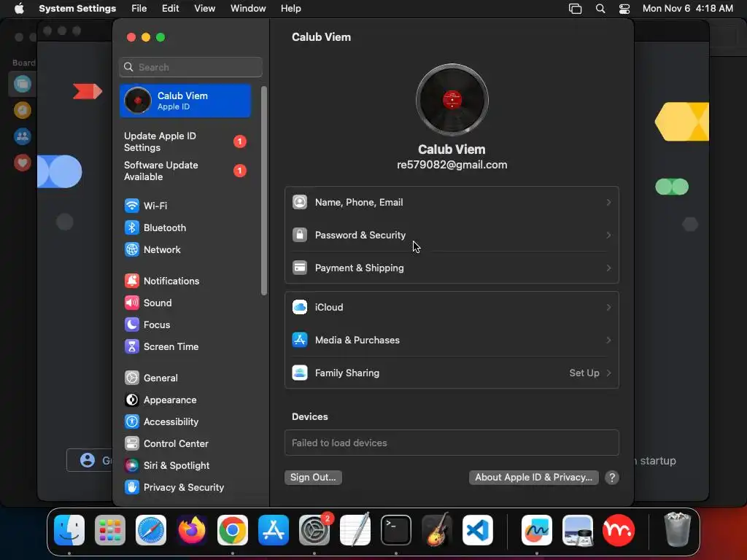Open Siri & Spotlight icon

[x=131, y=466]
